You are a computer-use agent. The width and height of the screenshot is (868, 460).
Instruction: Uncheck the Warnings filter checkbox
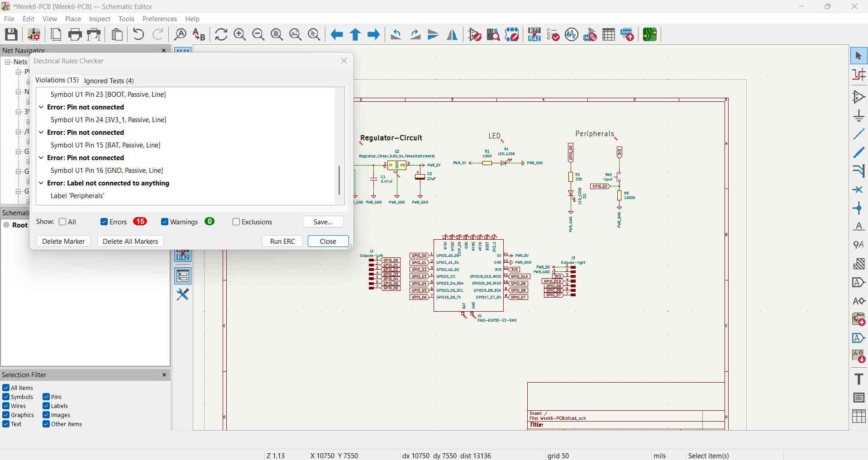[x=165, y=222]
